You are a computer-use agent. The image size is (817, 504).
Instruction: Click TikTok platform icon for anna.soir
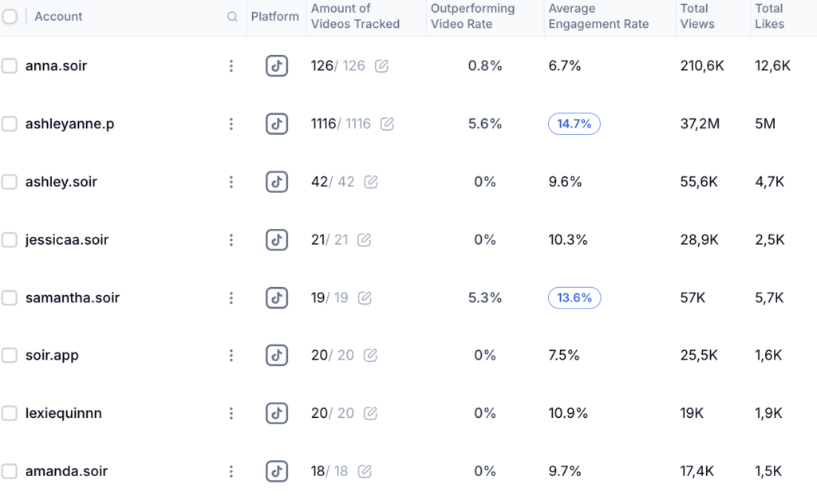(x=277, y=66)
